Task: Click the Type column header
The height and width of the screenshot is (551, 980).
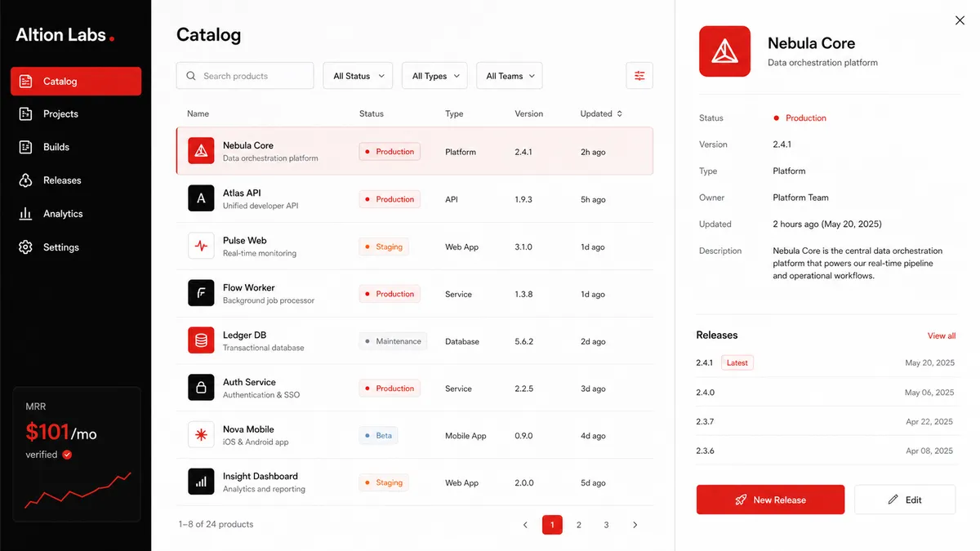Action: pyautogui.click(x=454, y=113)
